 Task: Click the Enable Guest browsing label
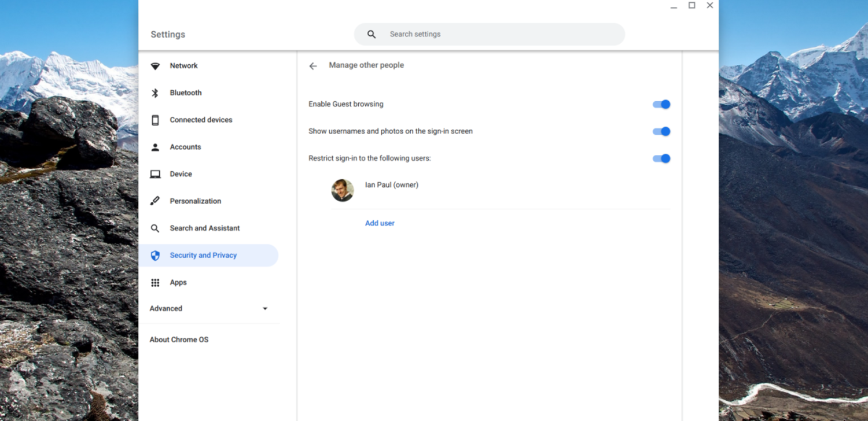pos(346,105)
